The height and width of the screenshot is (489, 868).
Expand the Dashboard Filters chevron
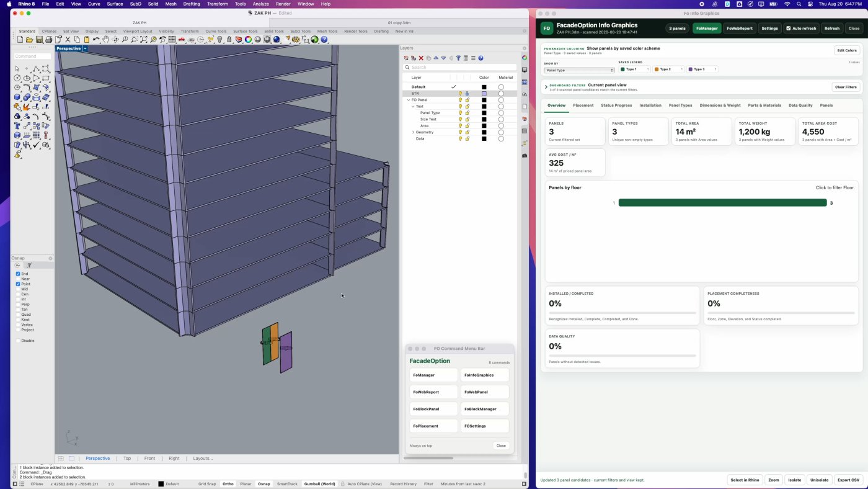pos(546,87)
